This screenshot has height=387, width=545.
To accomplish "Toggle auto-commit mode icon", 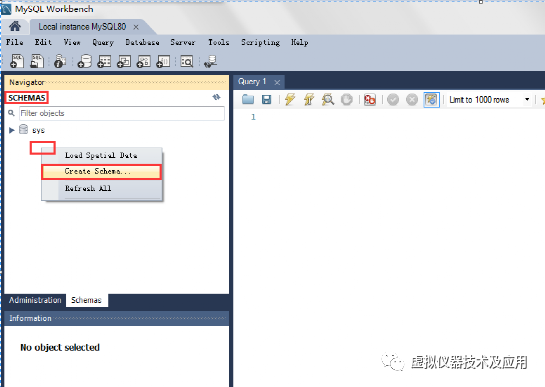I will coord(431,100).
